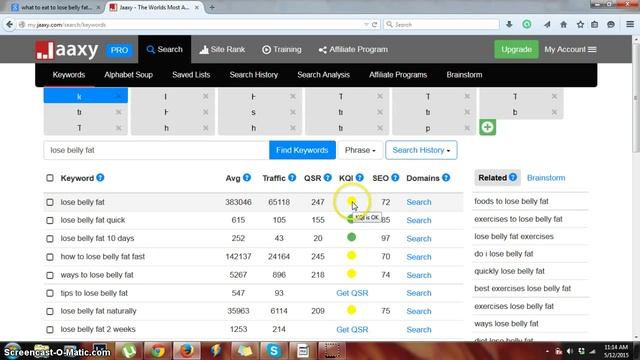640x360 pixels.
Task: Click volume icon in system tray
Action: tap(570, 351)
